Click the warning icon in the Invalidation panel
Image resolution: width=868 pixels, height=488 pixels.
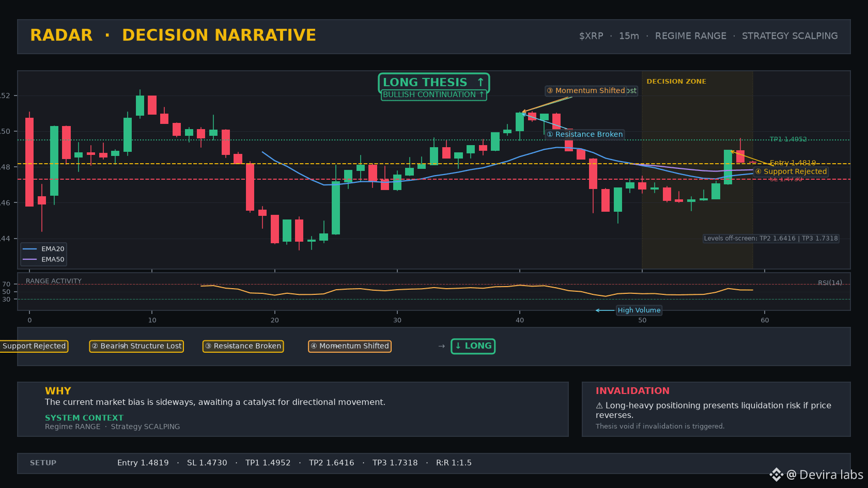pyautogui.click(x=599, y=406)
